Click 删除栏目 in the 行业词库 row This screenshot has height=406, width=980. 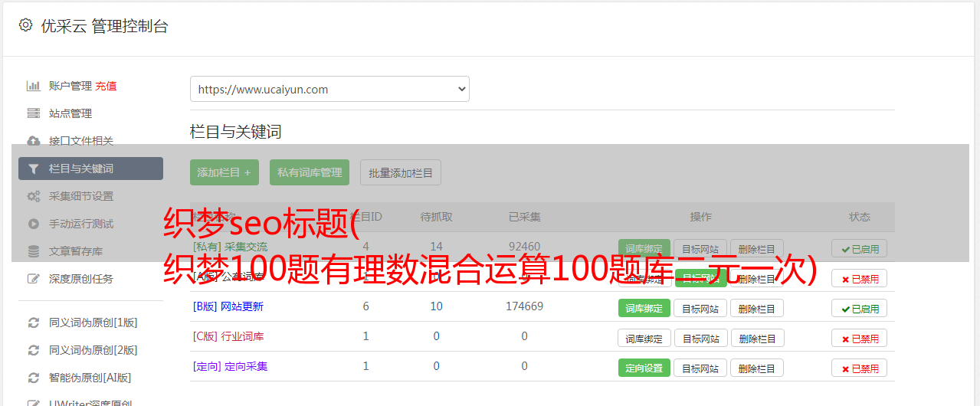click(x=757, y=339)
